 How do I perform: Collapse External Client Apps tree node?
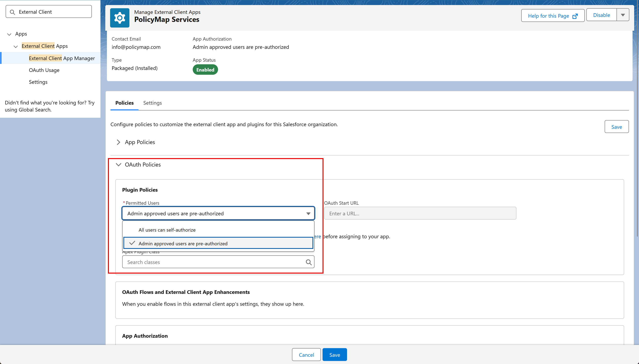coord(16,46)
